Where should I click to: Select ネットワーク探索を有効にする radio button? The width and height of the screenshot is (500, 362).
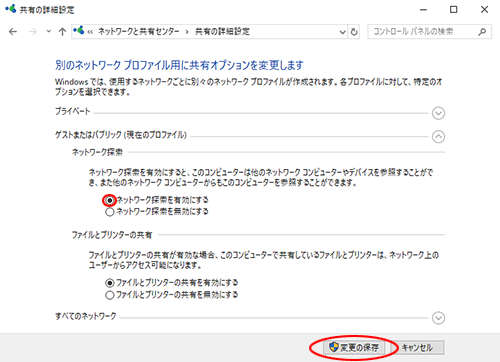point(110,200)
